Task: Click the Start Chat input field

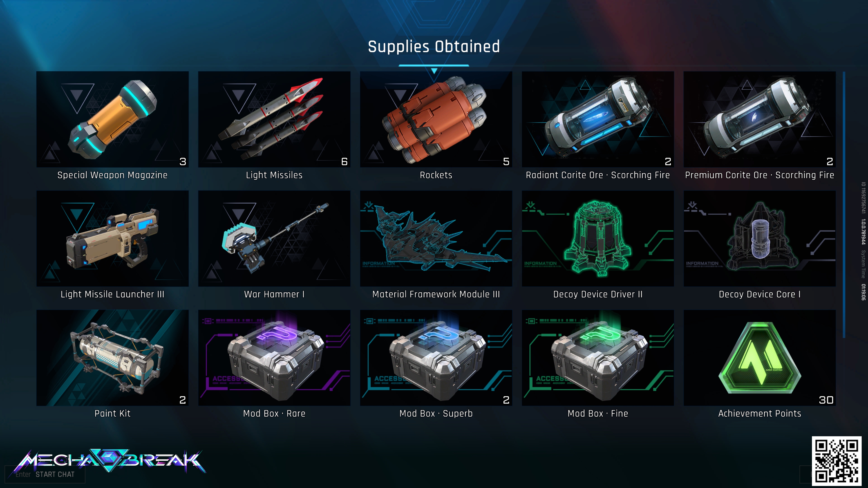Action: (45, 474)
